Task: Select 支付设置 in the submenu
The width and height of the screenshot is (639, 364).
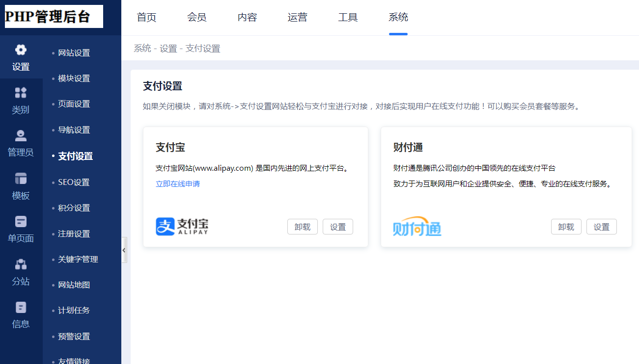Action: tap(76, 156)
